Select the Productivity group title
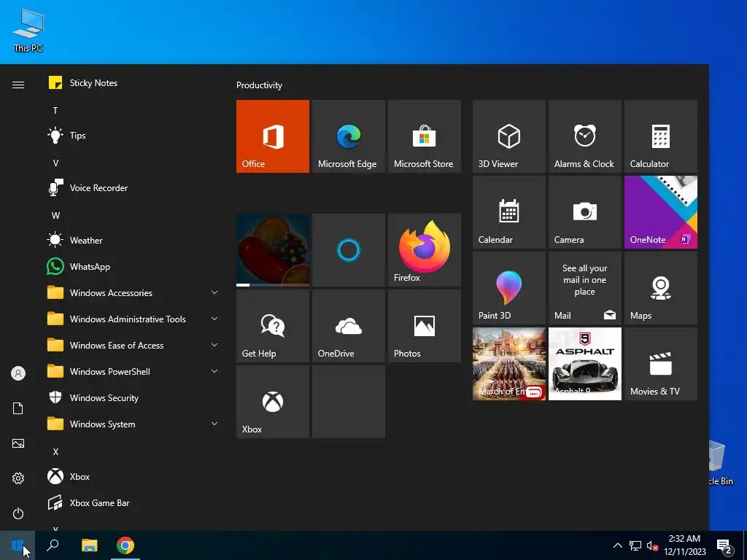 tap(259, 85)
